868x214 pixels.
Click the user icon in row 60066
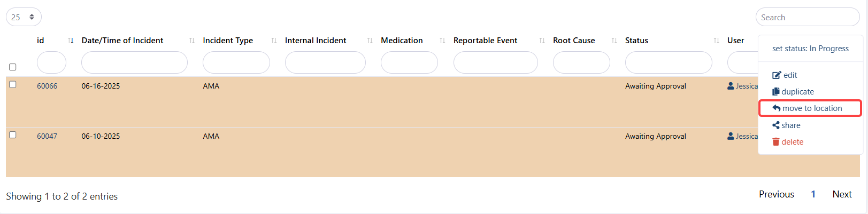pos(731,86)
